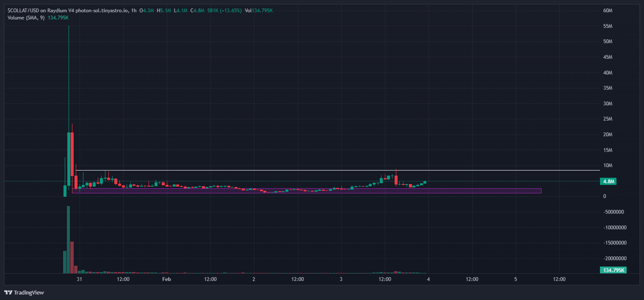The image size is (644, 300).
Task: Click the Feb label on time axis
Action: [166, 279]
